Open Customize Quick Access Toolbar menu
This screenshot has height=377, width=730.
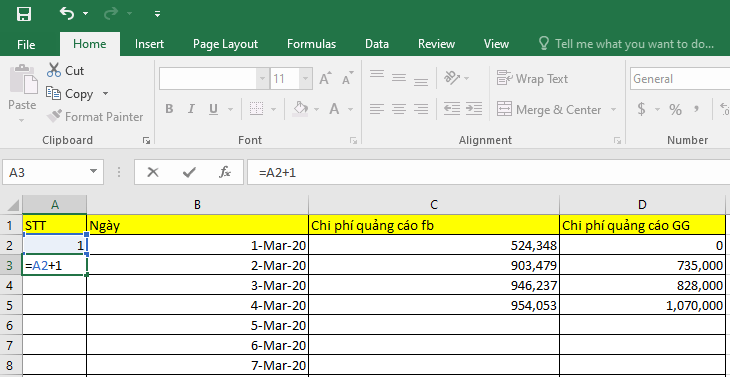pos(157,14)
